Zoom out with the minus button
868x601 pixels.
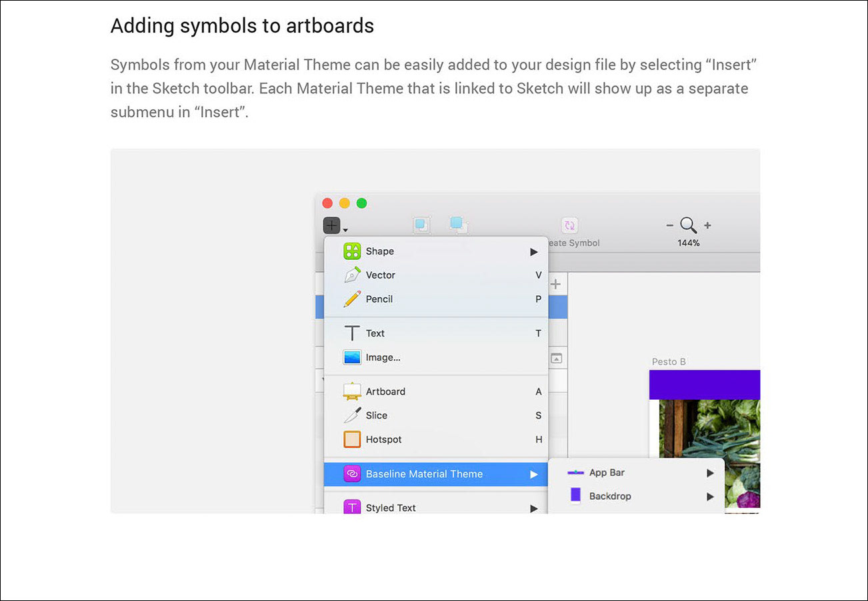click(670, 226)
